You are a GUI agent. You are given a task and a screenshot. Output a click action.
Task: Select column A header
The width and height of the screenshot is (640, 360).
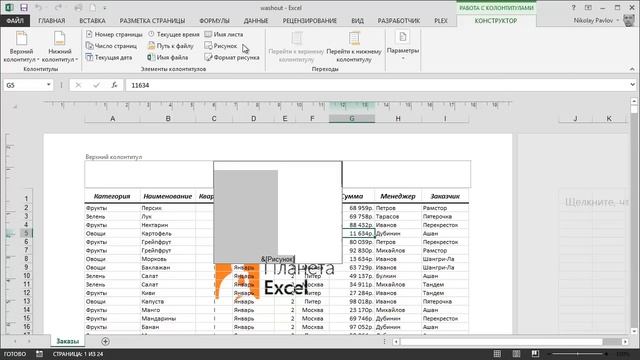point(113,118)
